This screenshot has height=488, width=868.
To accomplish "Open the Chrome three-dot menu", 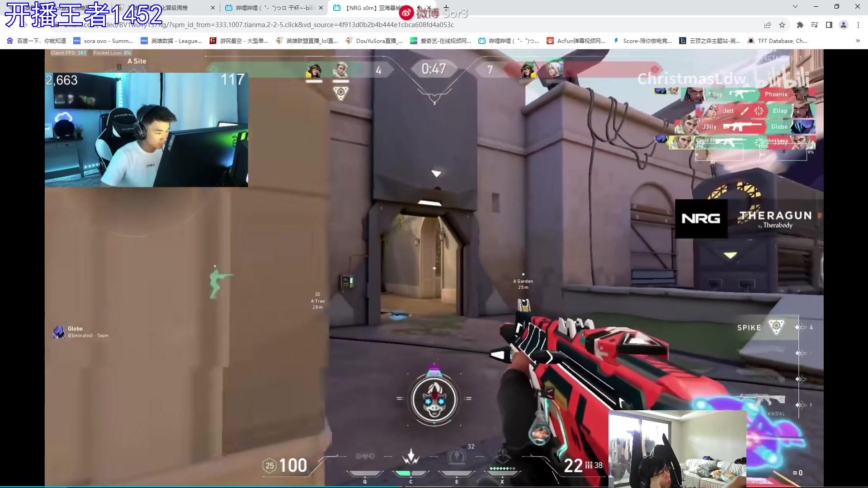I will coord(858,25).
